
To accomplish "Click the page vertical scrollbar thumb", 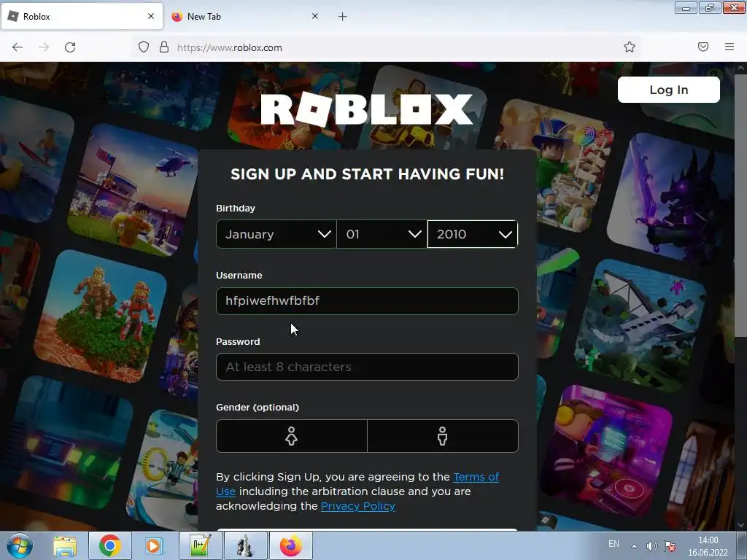I will pyautogui.click(x=740, y=205).
